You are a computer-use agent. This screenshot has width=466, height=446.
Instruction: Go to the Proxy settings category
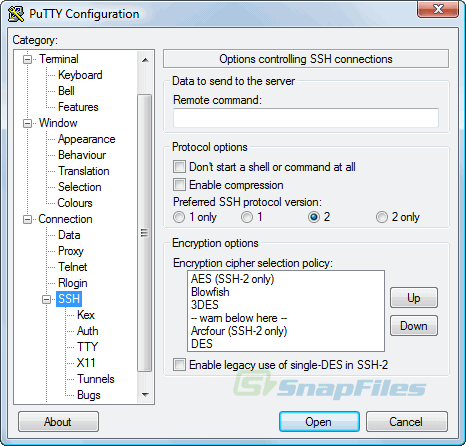pyautogui.click(x=71, y=251)
